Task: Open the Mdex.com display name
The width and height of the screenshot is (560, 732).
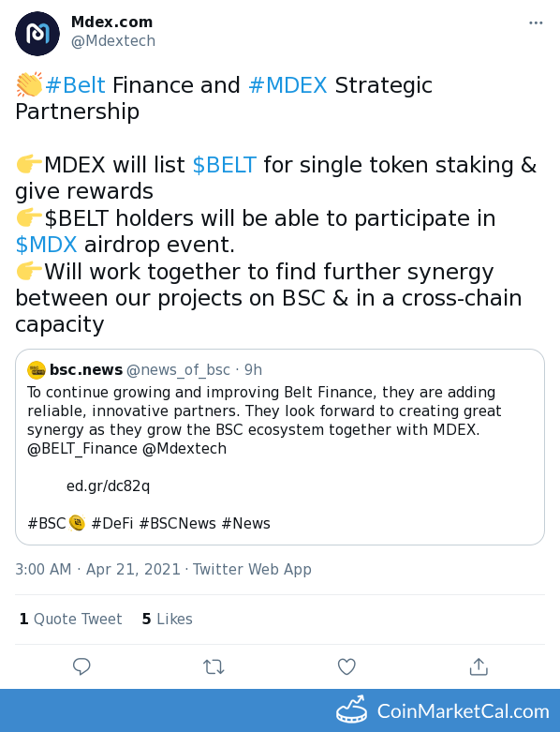Action: pyautogui.click(x=112, y=22)
